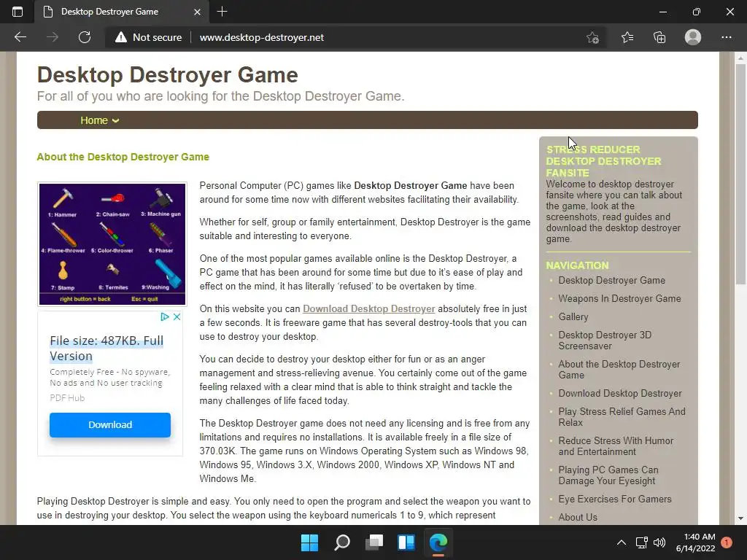Open the Windows Start menu
The width and height of the screenshot is (747, 560).
point(309,542)
